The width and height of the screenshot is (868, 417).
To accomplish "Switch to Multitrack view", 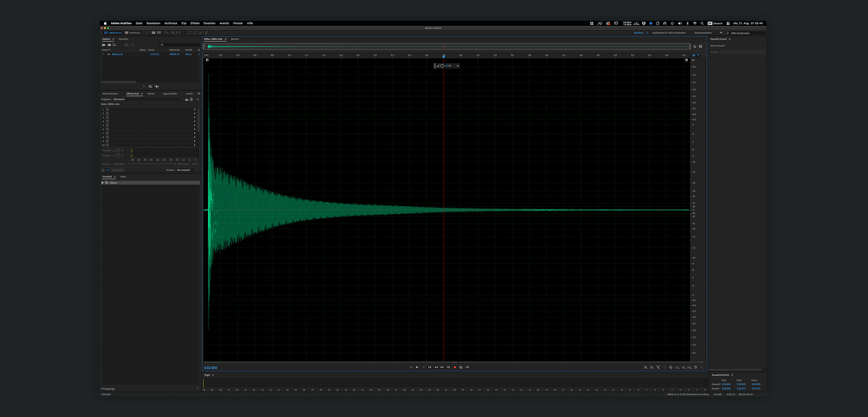I will (x=133, y=33).
